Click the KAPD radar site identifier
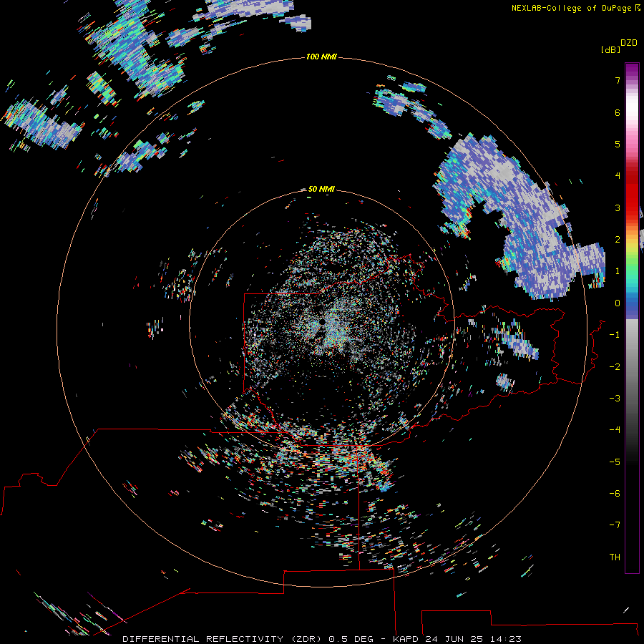The width and height of the screenshot is (644, 644). pyautogui.click(x=406, y=639)
